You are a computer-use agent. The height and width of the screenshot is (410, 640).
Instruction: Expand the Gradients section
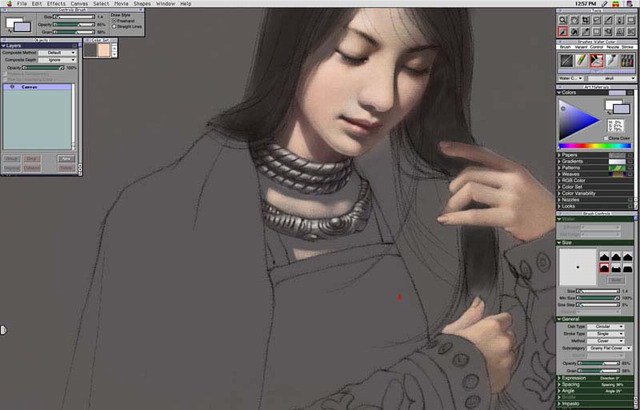[x=560, y=162]
